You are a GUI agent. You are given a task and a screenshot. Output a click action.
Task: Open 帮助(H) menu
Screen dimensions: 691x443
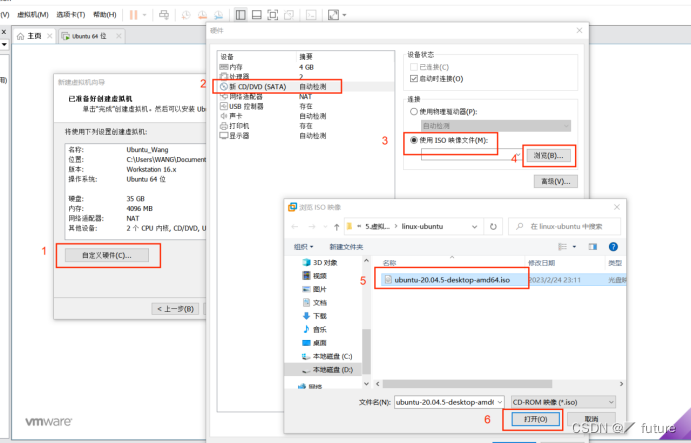(104, 15)
